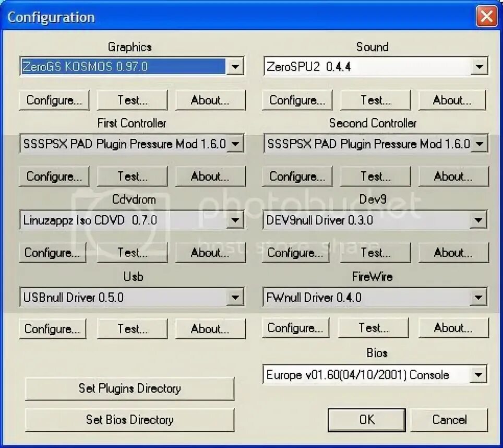
Task: Configure the First Controller plugin
Action: tap(54, 176)
